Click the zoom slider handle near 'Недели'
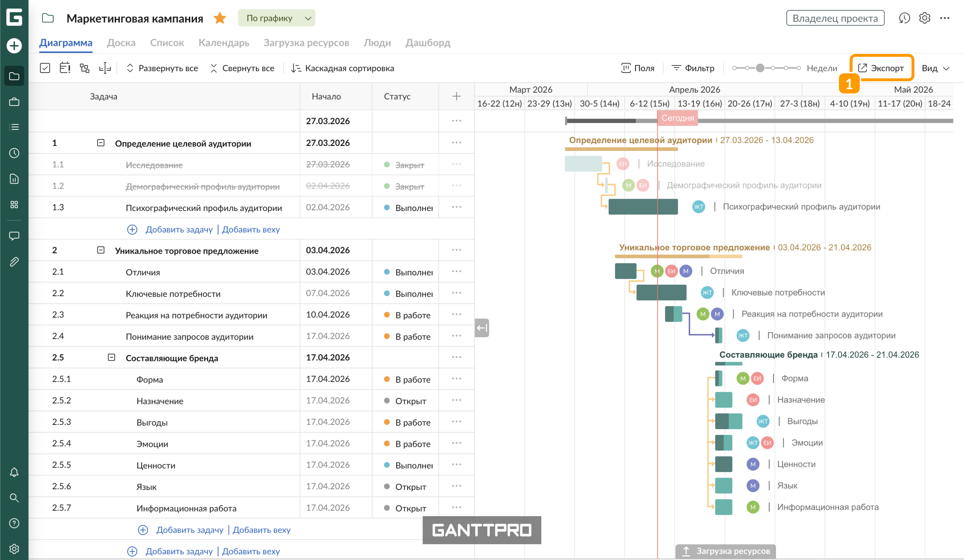 tap(760, 68)
